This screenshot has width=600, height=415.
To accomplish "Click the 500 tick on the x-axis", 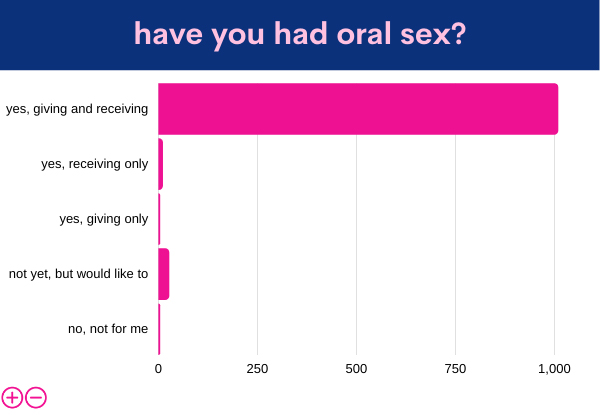I will (356, 369).
